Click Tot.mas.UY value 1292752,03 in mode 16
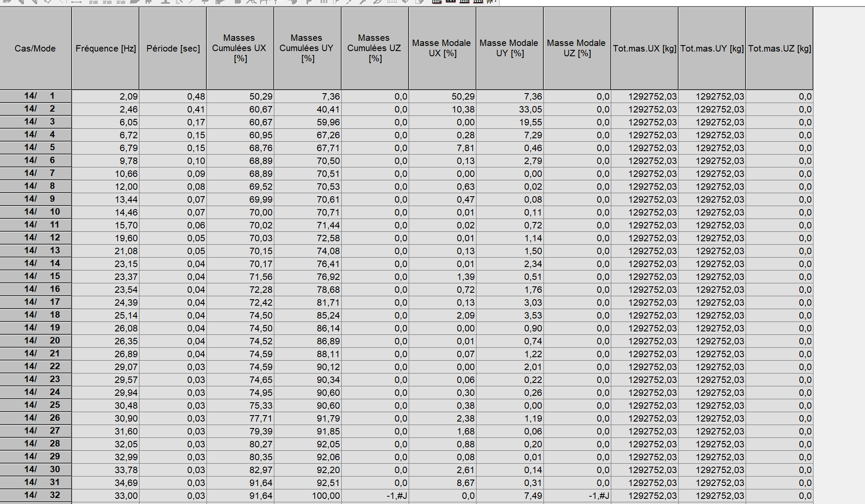This screenshot has height=504, width=865. (712, 290)
